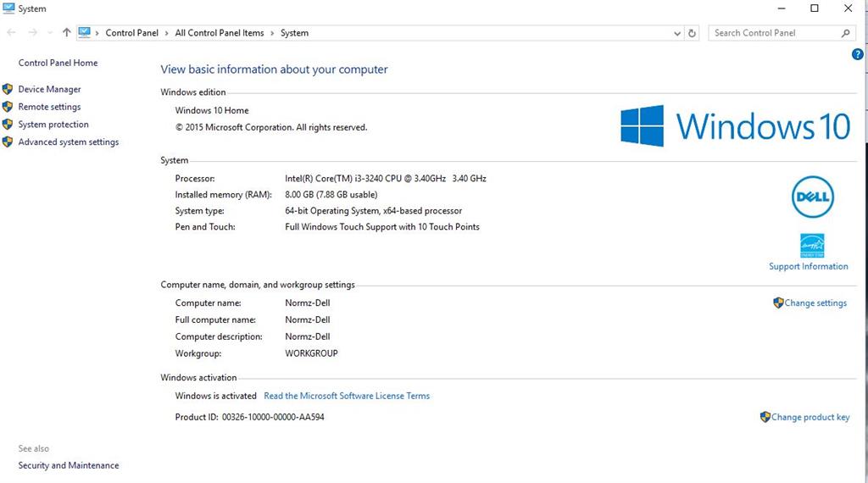This screenshot has width=868, height=483.
Task: Click Change product key link
Action: point(810,417)
